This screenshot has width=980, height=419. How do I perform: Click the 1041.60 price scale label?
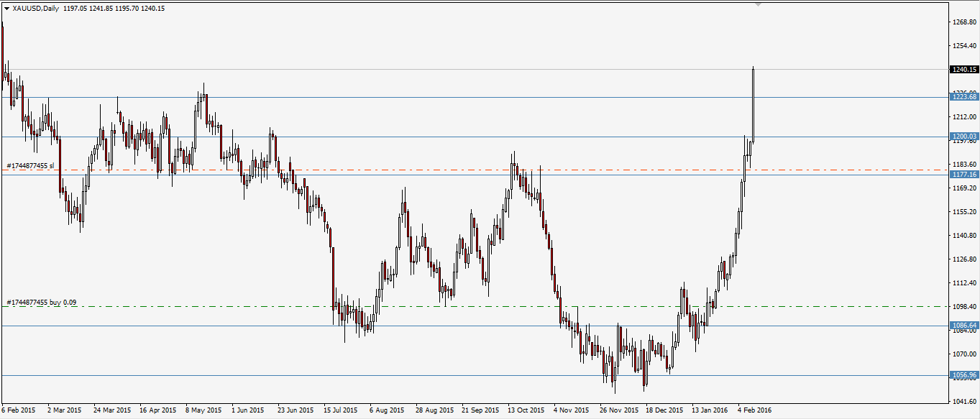pos(964,402)
